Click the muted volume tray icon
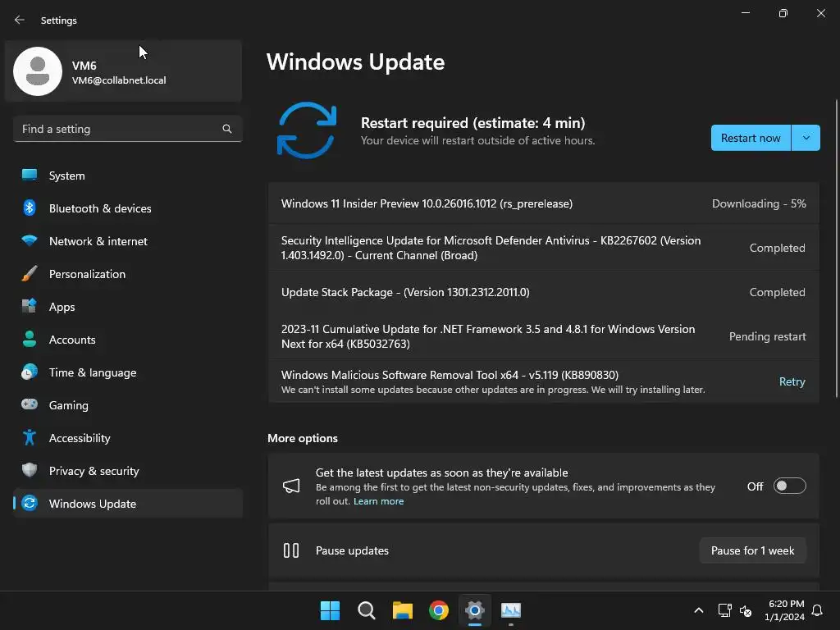The image size is (840, 630). click(745, 610)
